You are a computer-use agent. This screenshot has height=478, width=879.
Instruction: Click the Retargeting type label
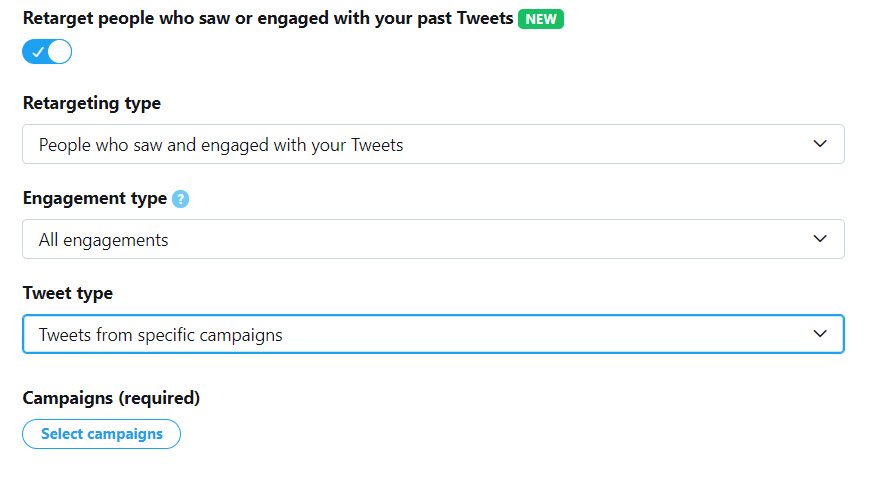92,104
